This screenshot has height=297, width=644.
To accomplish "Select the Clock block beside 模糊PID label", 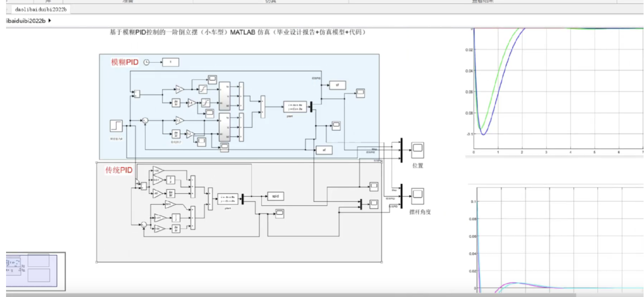I will click(146, 62).
